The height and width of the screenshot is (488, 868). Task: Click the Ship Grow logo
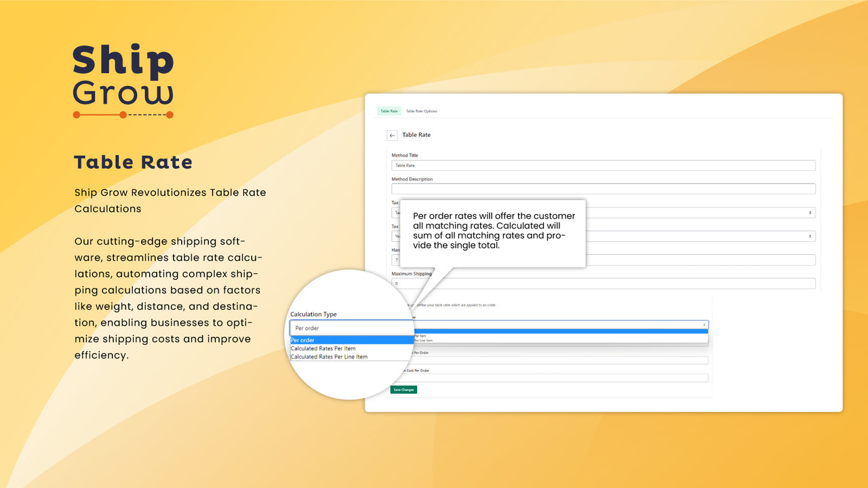click(x=123, y=81)
